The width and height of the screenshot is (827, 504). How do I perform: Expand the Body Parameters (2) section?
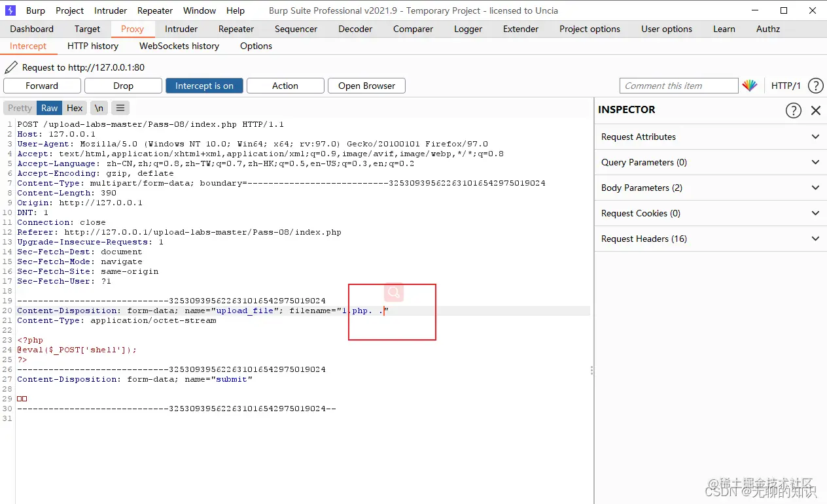711,188
